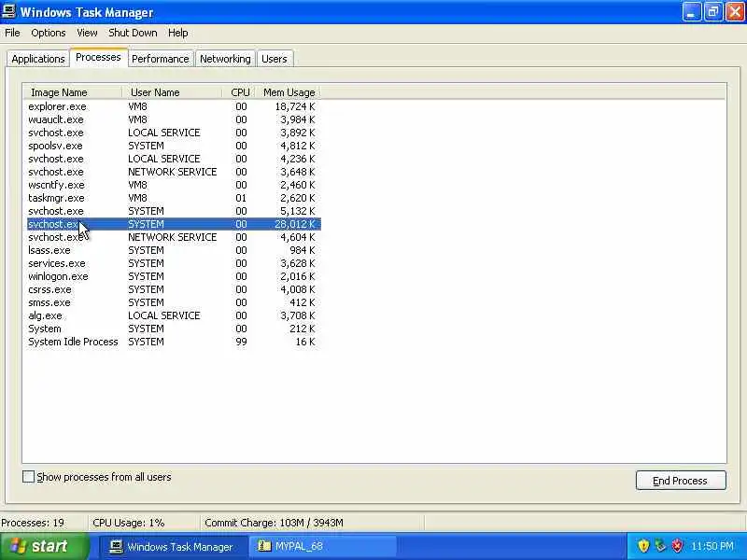Click the Task Manager title bar icon

(8, 11)
